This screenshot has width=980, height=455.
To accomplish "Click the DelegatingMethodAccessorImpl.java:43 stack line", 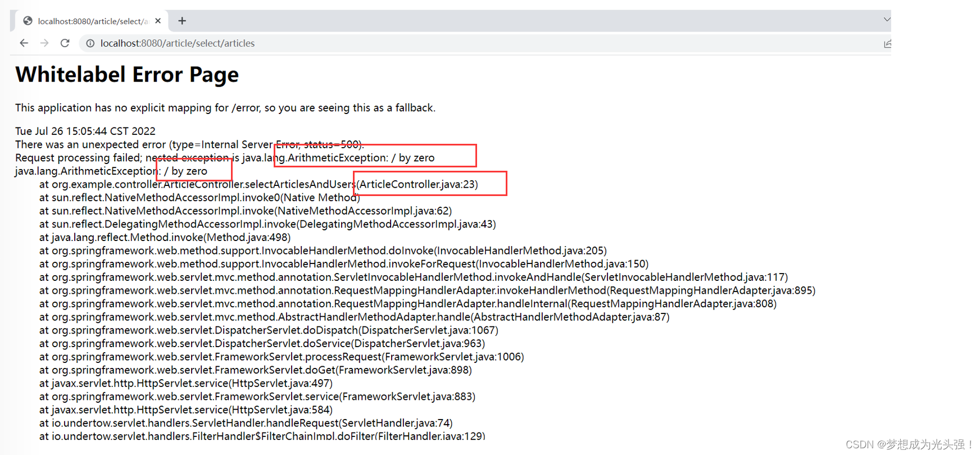I will [x=267, y=224].
